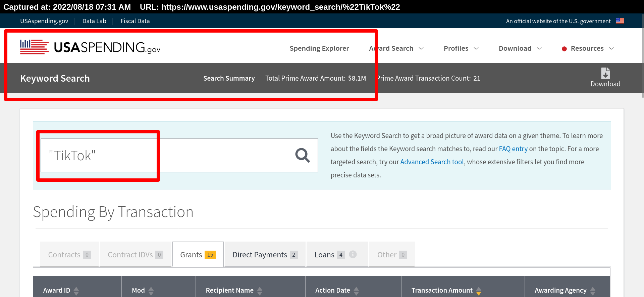Sort Transaction Amount column arrows
This screenshot has width=644, height=297.
pos(479,291)
